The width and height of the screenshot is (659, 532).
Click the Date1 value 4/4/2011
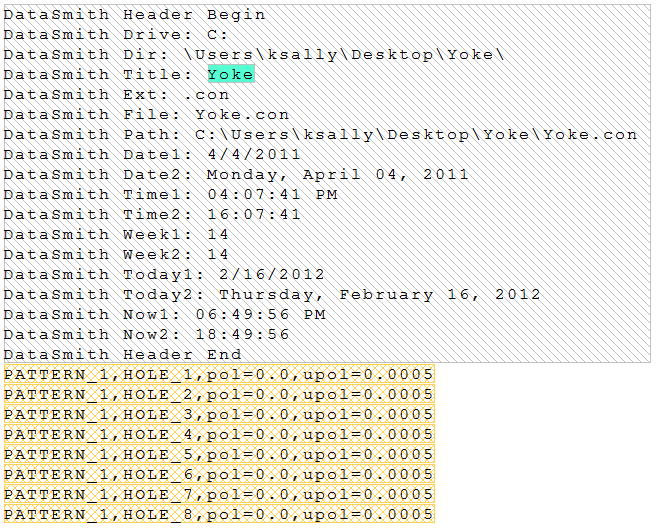point(255,154)
